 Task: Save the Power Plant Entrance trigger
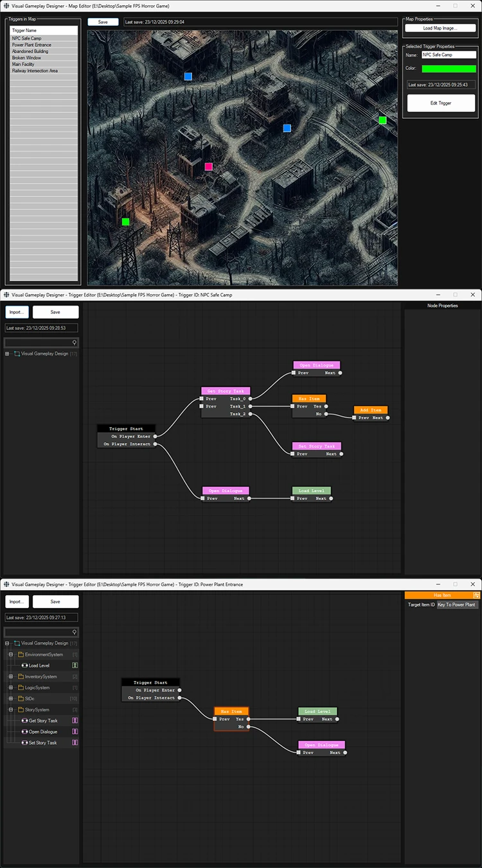point(55,602)
